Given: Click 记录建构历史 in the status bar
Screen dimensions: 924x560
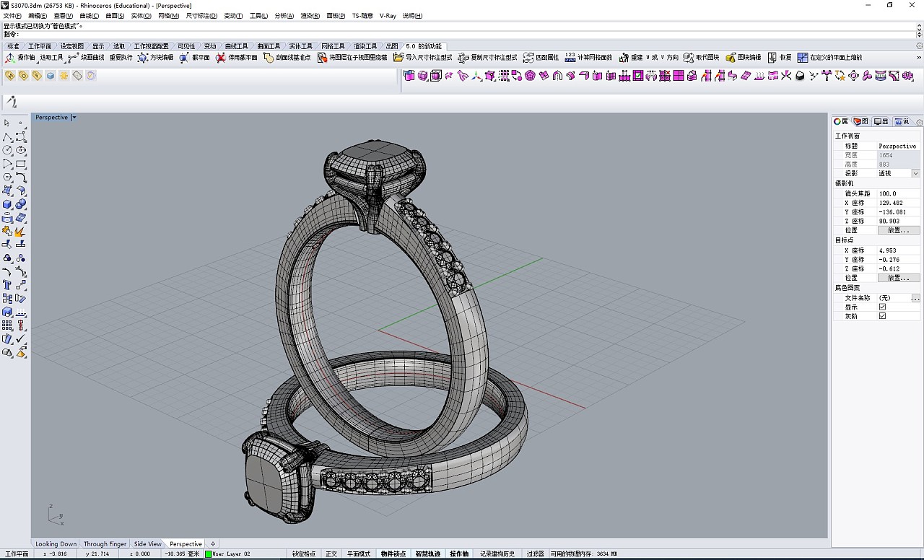Looking at the screenshot, I should coord(498,554).
